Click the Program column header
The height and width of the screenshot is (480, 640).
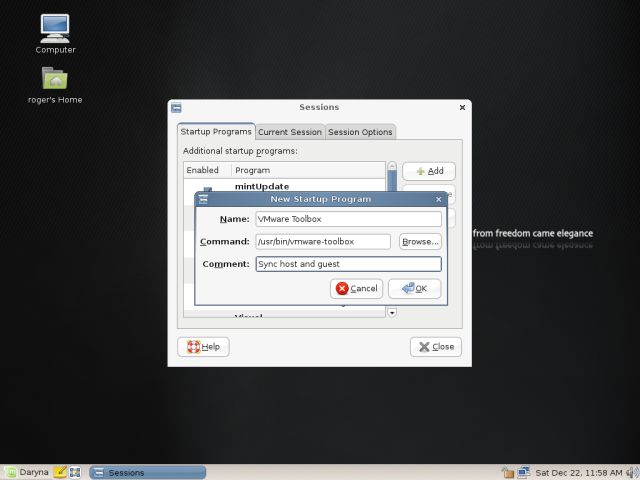308,170
